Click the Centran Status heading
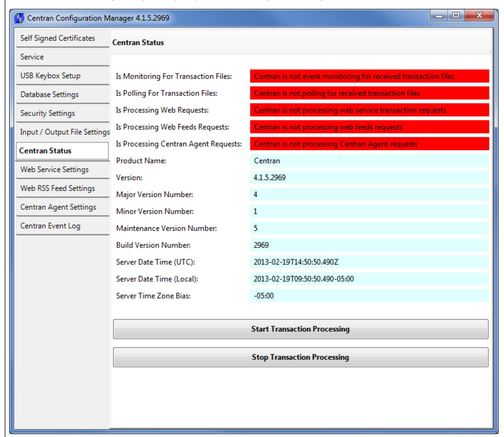 138,43
